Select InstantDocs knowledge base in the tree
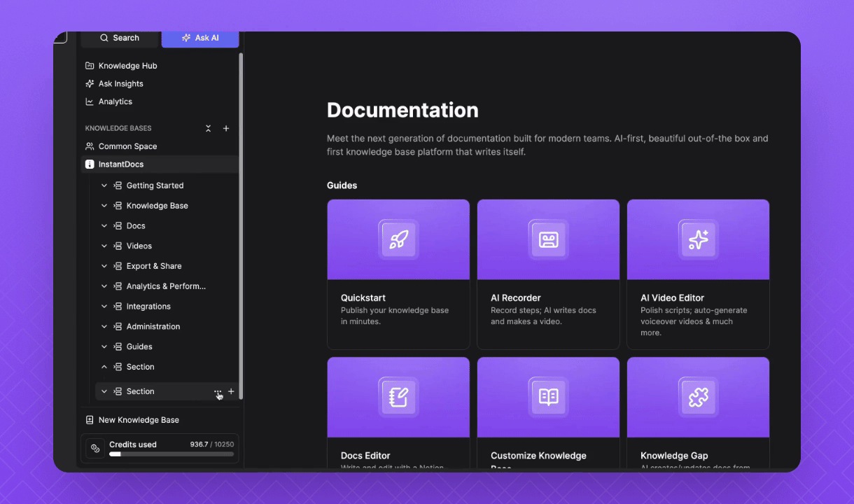This screenshot has width=854, height=504. [x=120, y=164]
